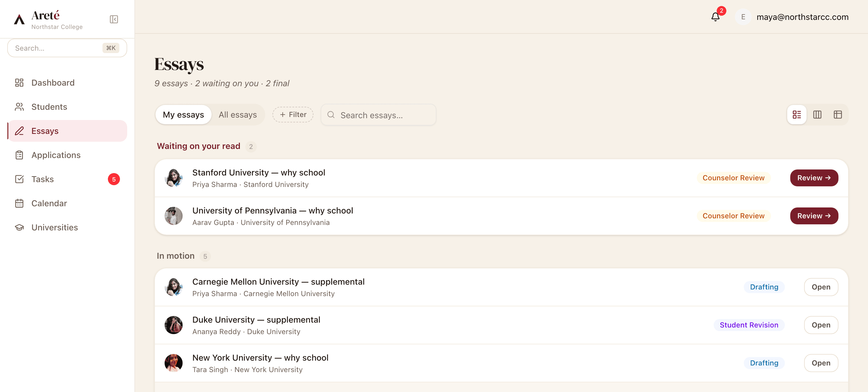Image resolution: width=868 pixels, height=392 pixels.
Task: Open Priya Sharma's avatar on Stanford essay
Action: pyautogui.click(x=174, y=178)
